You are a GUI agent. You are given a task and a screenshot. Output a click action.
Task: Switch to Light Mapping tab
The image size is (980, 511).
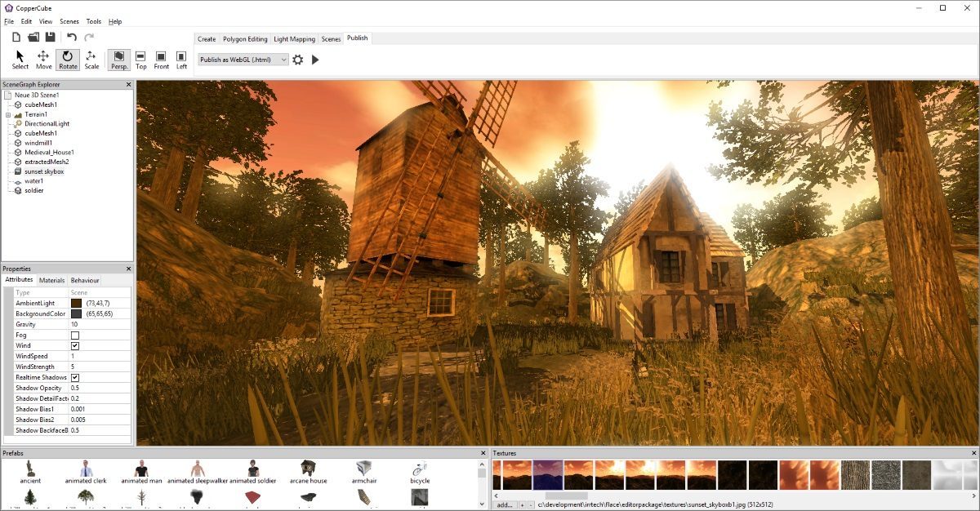tap(292, 38)
